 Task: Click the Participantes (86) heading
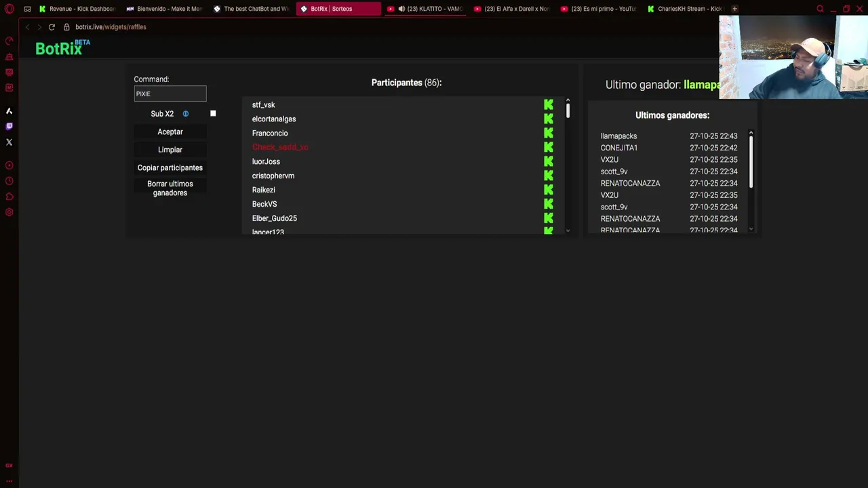[406, 83]
